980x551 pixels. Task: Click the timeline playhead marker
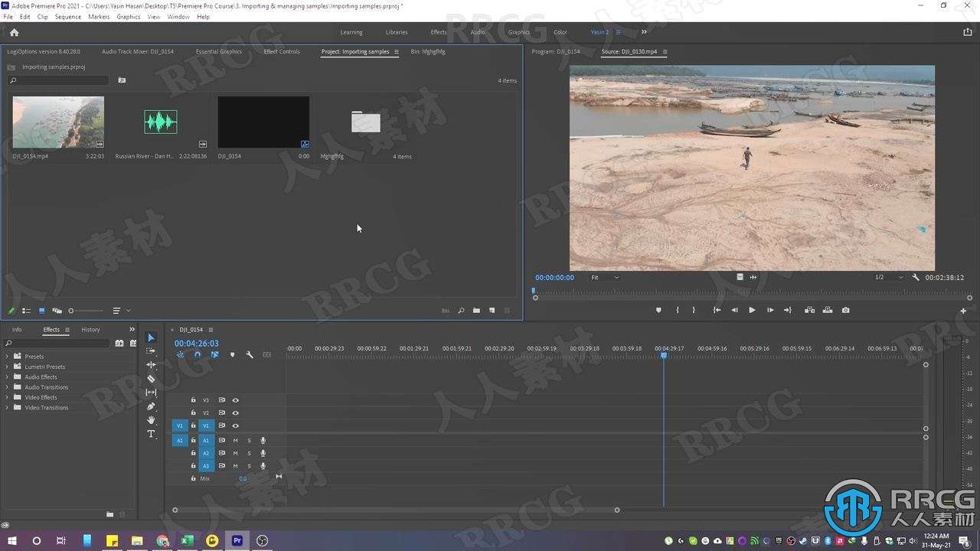(663, 355)
